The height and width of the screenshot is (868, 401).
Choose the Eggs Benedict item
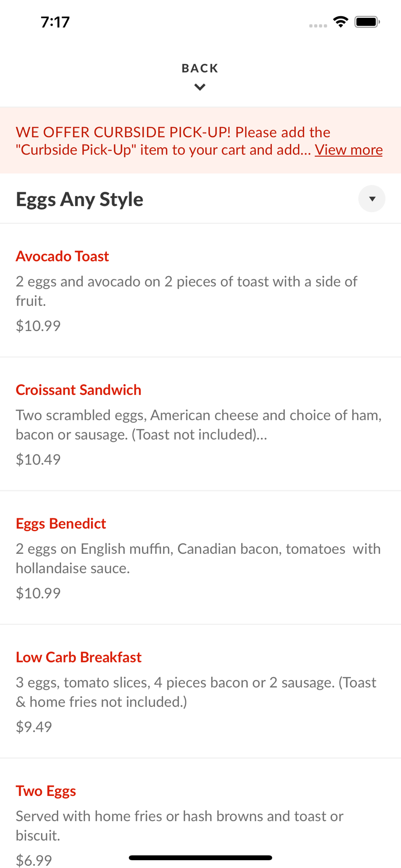coord(61,523)
